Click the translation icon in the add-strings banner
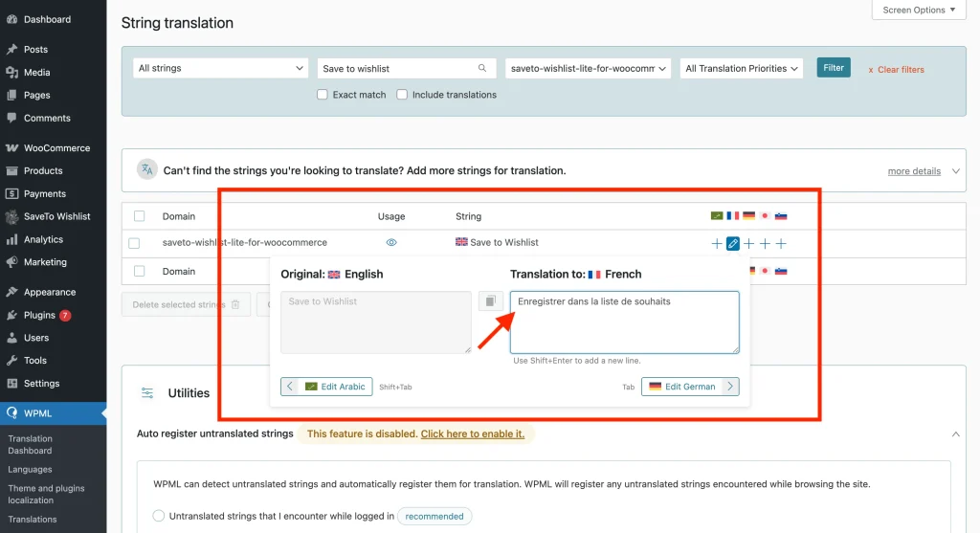This screenshot has height=533, width=980. point(146,170)
